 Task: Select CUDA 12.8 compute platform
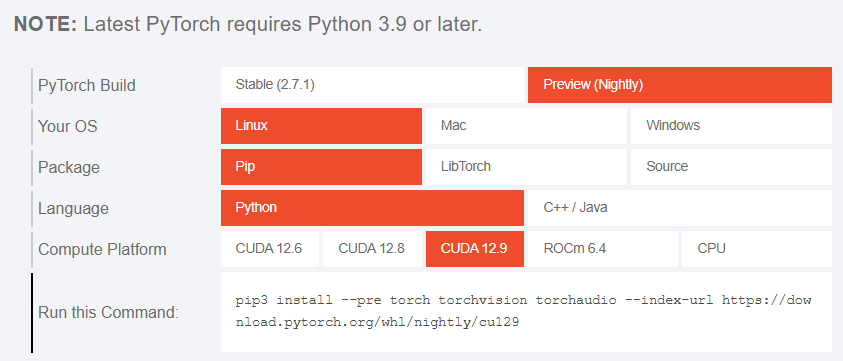click(x=372, y=249)
